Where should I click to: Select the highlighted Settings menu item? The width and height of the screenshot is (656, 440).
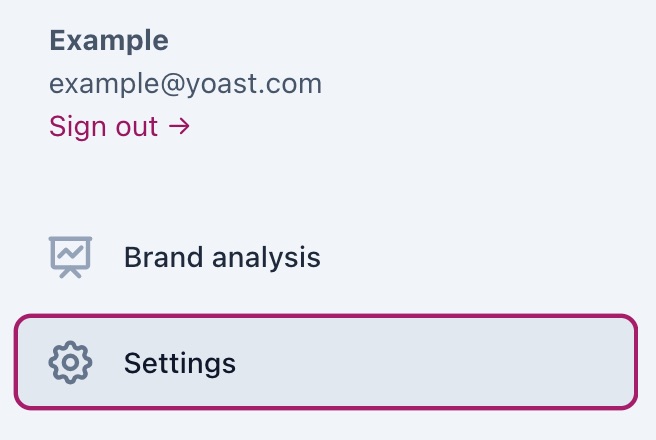point(326,362)
